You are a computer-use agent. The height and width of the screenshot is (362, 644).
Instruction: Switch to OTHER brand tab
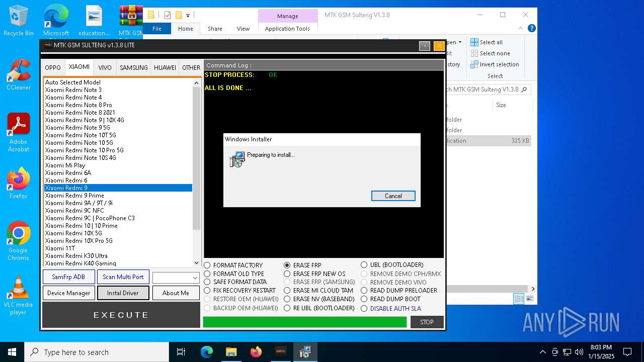[x=191, y=67]
